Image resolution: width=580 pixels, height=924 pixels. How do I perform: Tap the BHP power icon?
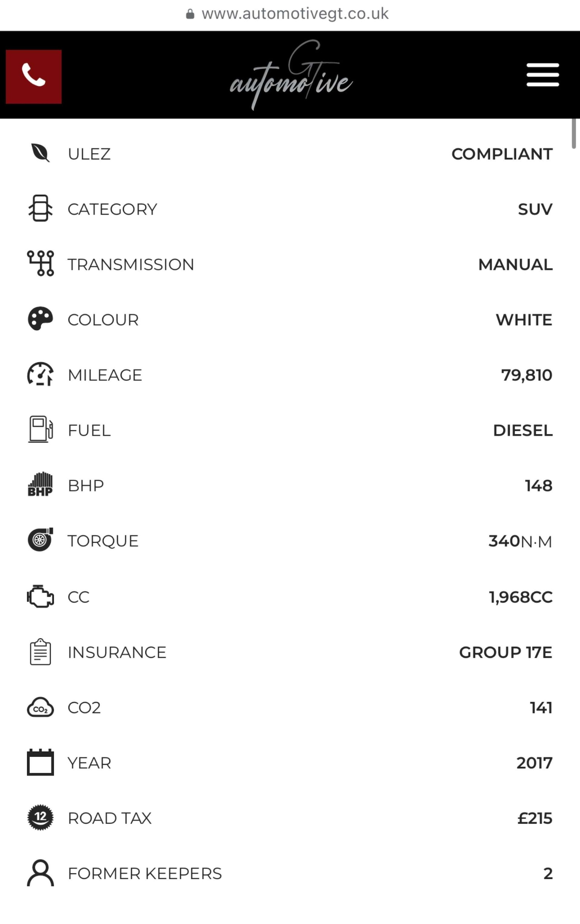click(x=40, y=485)
